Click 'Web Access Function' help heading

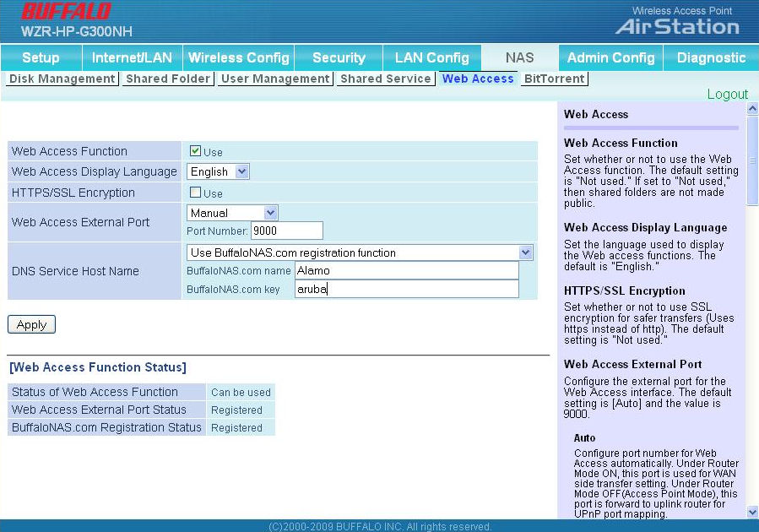621,143
